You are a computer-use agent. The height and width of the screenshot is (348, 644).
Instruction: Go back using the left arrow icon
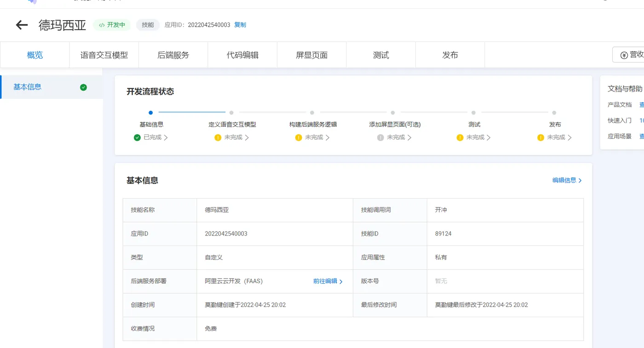22,25
